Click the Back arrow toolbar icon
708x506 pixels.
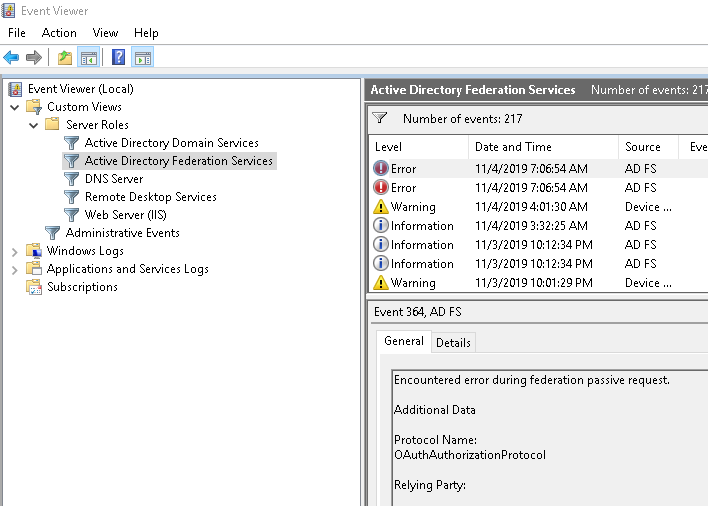11,58
